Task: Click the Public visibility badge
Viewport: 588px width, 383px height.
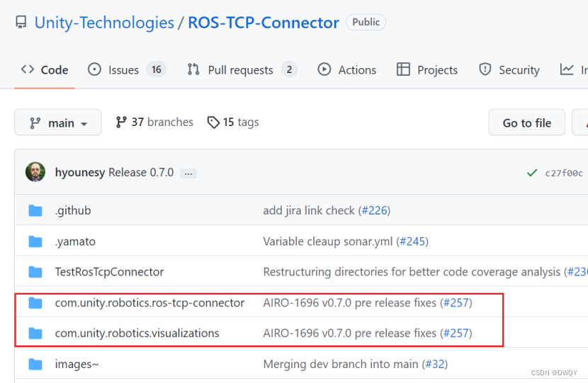Action: pos(366,22)
